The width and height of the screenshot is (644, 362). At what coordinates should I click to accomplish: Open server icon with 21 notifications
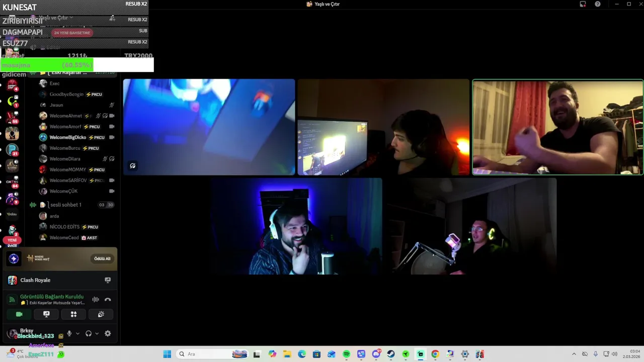point(12,150)
